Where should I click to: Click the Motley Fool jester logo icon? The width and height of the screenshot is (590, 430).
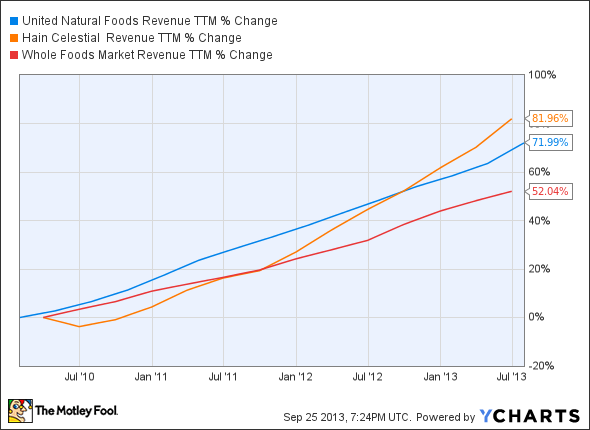pyautogui.click(x=20, y=411)
